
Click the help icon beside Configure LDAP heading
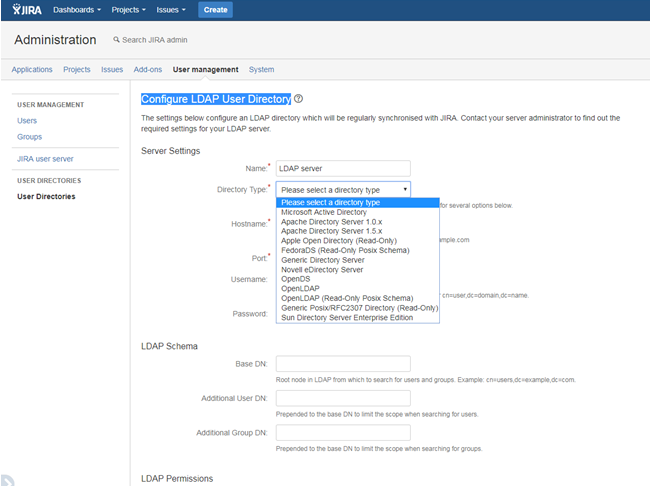click(x=298, y=99)
